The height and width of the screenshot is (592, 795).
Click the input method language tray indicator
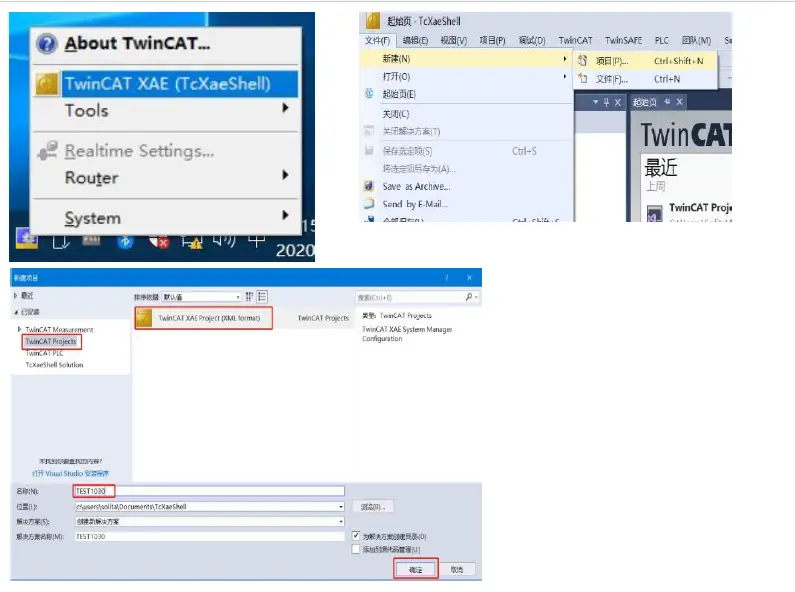tap(257, 239)
